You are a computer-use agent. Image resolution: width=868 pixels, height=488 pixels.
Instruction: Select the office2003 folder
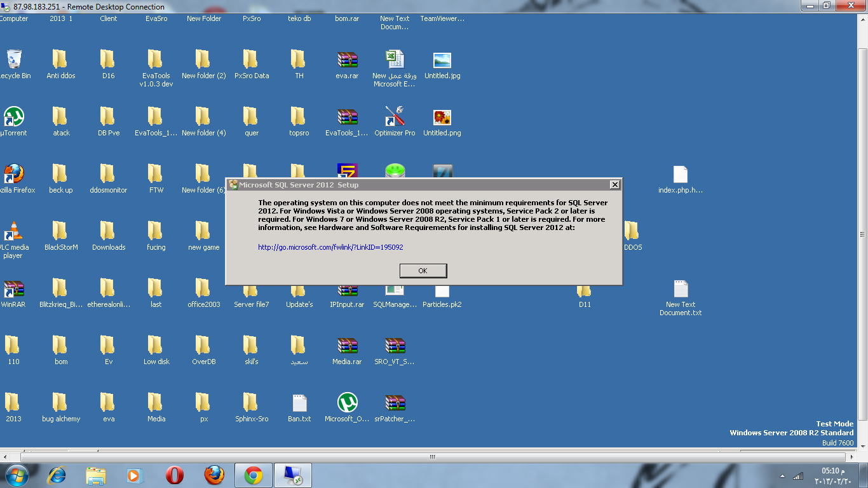point(204,294)
